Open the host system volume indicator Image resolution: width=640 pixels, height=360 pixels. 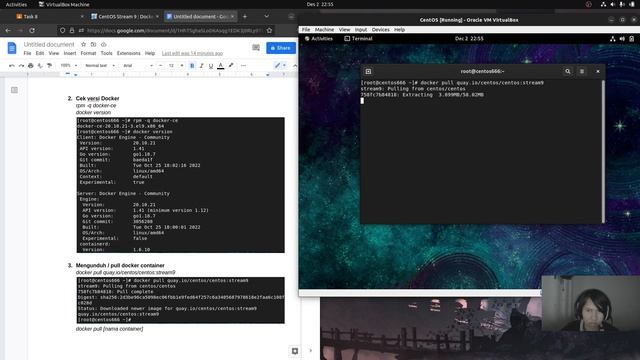[x=613, y=4]
